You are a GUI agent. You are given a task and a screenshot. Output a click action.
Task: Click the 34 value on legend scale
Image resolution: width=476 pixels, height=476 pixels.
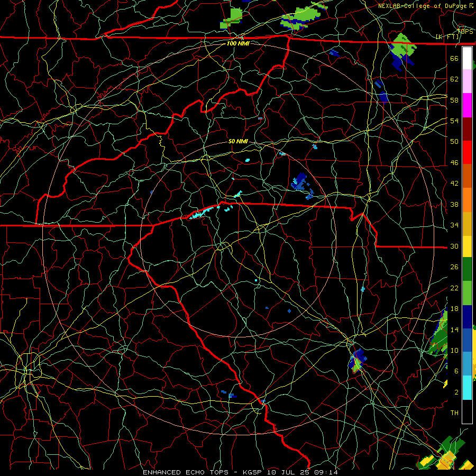(x=454, y=225)
